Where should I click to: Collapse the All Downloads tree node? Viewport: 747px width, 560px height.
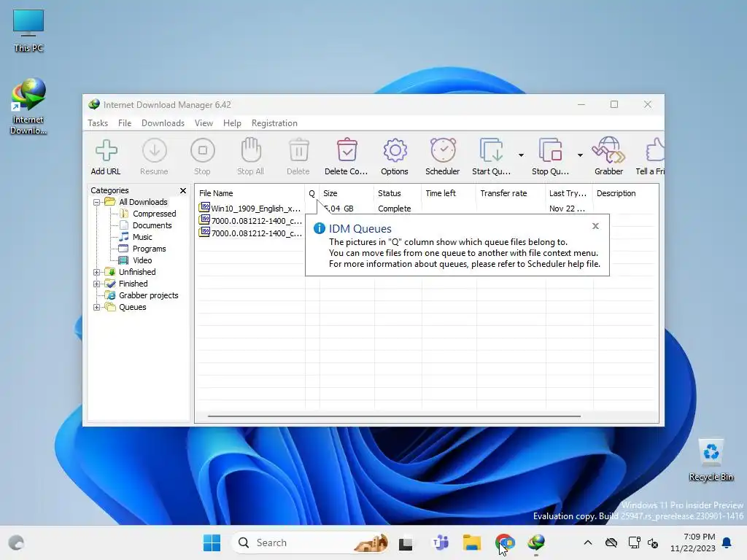point(97,203)
